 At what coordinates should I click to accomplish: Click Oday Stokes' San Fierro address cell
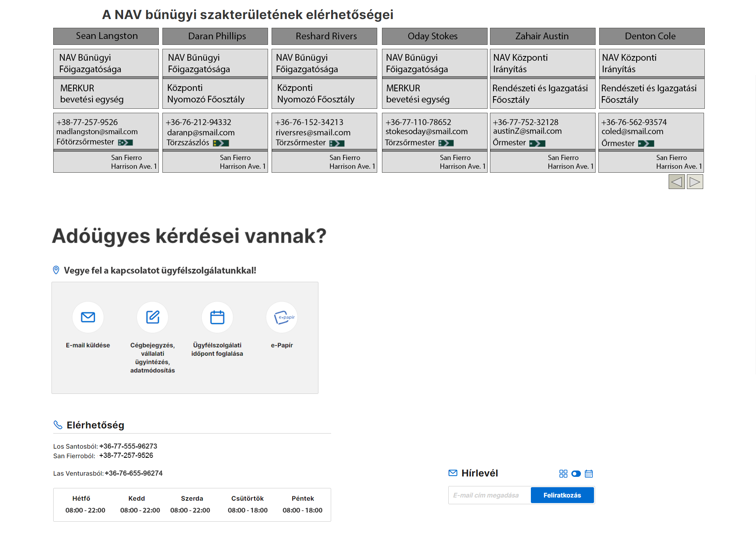coord(435,162)
